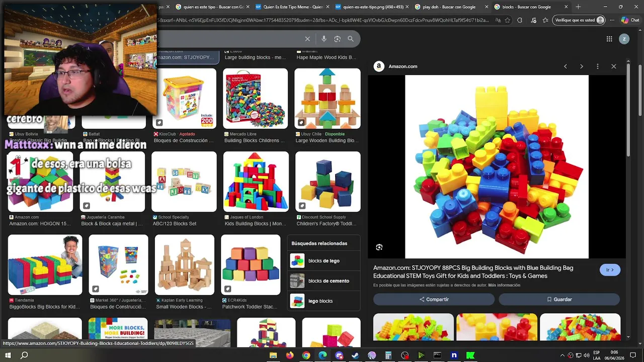
Task: Open the notification center icon
Action: tap(633, 355)
